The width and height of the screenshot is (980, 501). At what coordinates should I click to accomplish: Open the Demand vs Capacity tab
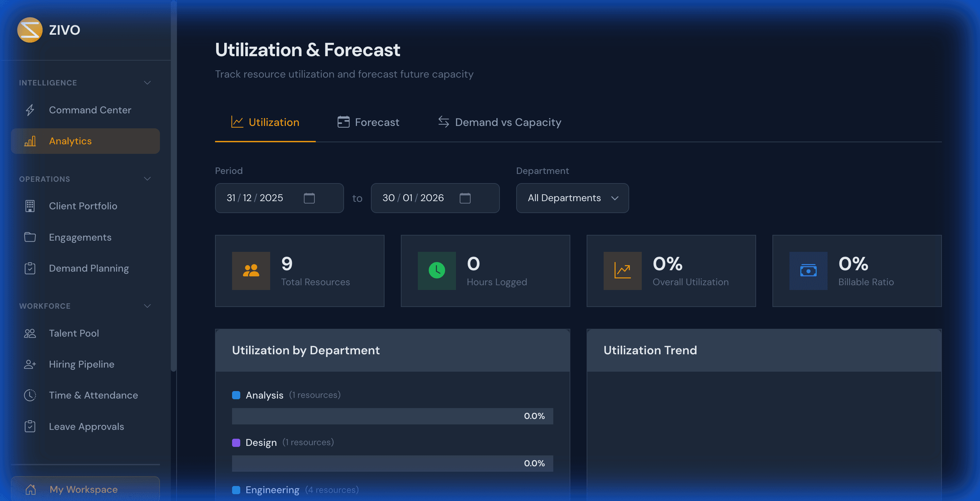coord(499,122)
